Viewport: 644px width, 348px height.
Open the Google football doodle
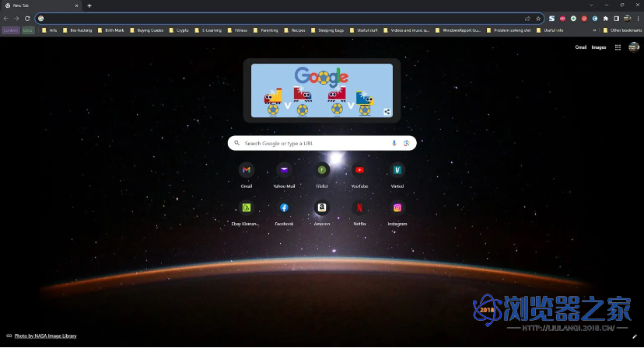(321, 91)
